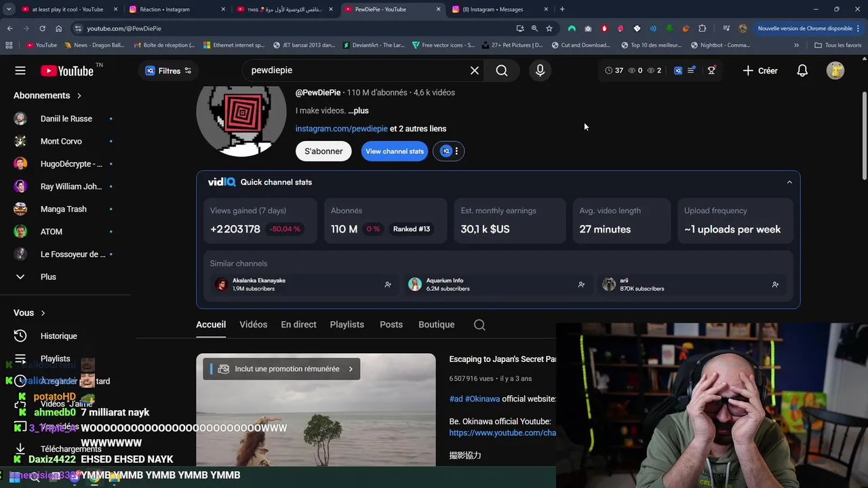Click the Créer button
The image size is (868, 488).
click(x=760, y=70)
